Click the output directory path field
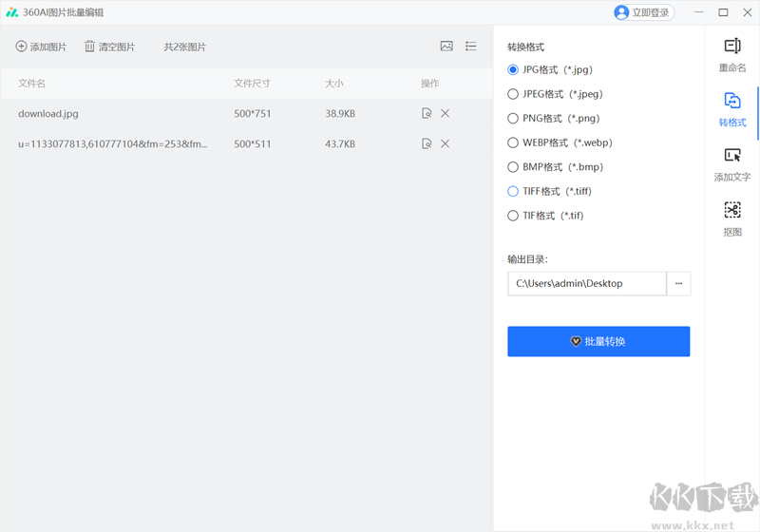 (586, 283)
